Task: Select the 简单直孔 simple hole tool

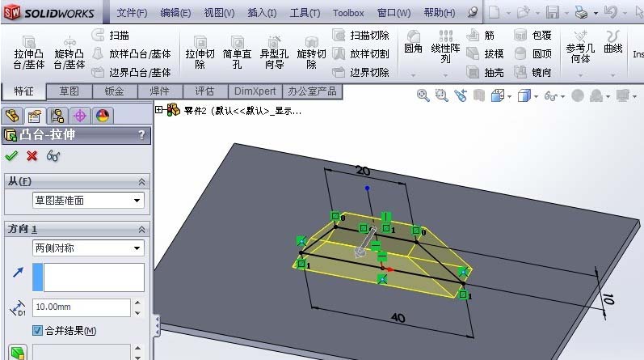Action: point(237,53)
